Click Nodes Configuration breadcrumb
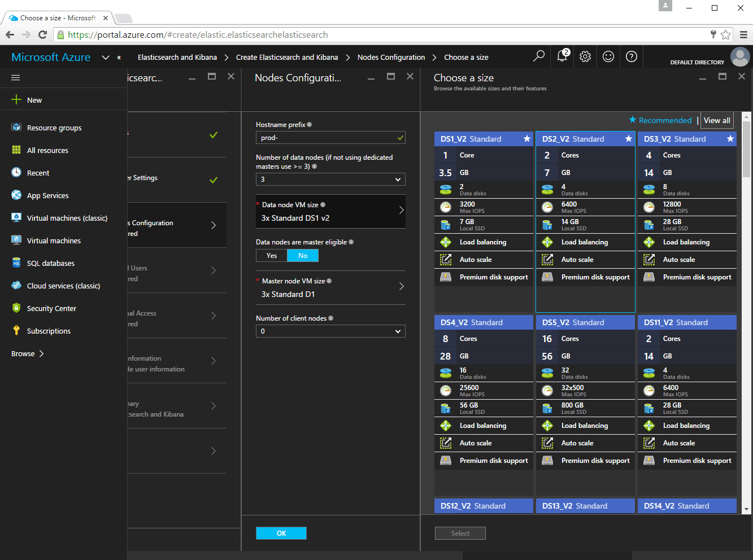 click(391, 57)
